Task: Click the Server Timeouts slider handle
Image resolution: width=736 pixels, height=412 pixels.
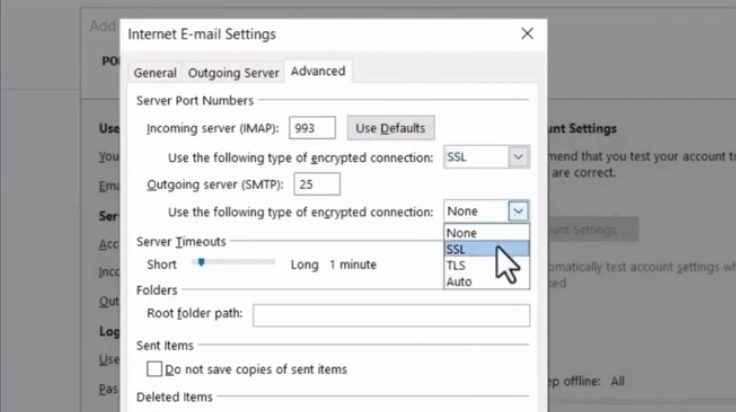Action: coord(201,263)
